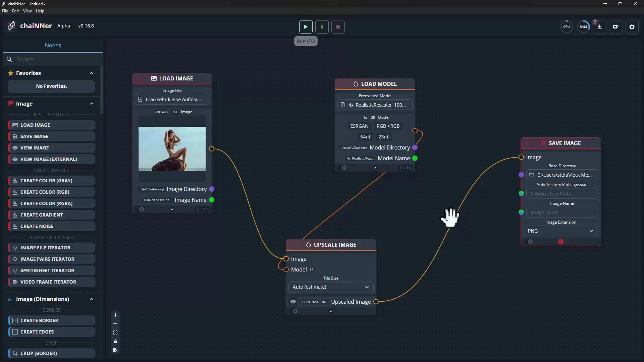Select the SAVE IMAGE node icon
The height and width of the screenshot is (362, 644).
[543, 143]
